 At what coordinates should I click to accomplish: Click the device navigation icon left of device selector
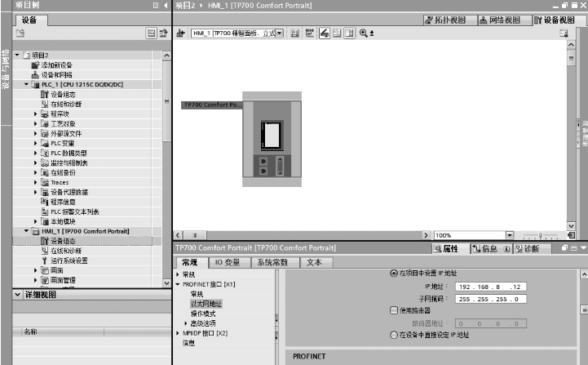(180, 33)
